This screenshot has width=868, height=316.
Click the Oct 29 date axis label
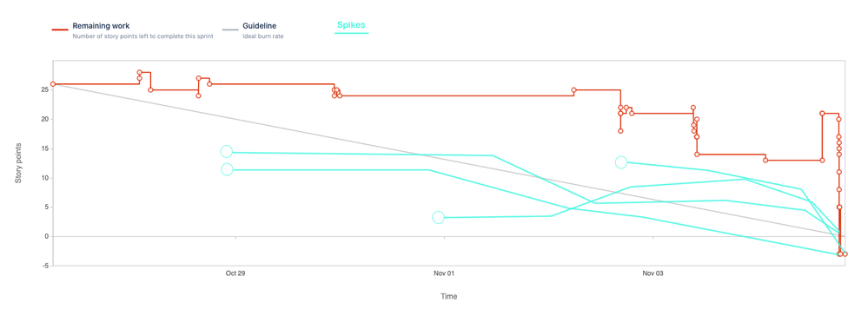(x=235, y=273)
